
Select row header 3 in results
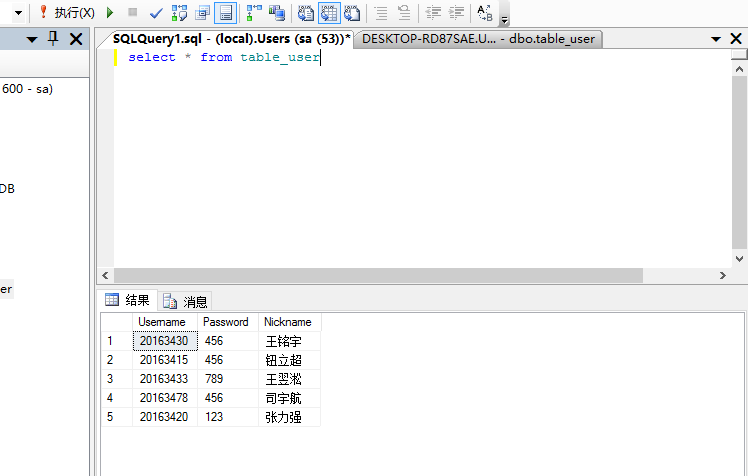tap(116, 379)
